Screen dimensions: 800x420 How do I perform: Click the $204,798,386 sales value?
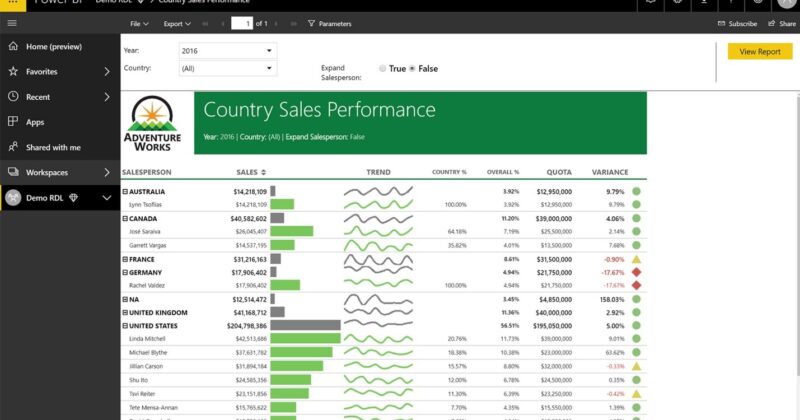click(x=247, y=326)
